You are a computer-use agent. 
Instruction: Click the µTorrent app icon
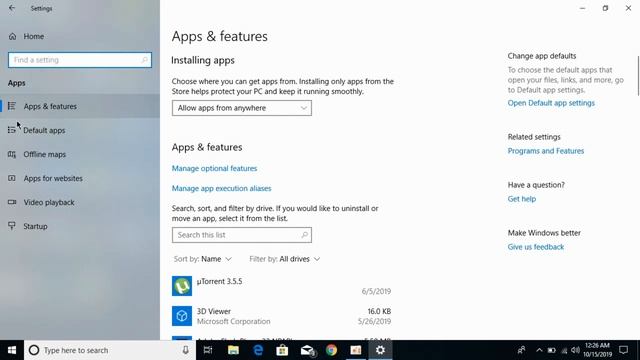coord(182,286)
